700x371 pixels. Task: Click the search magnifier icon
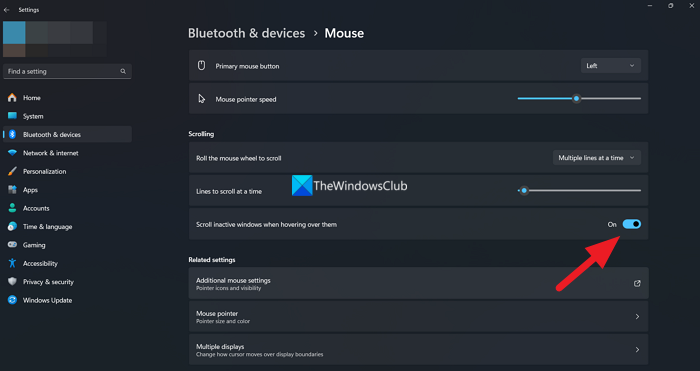pos(123,71)
